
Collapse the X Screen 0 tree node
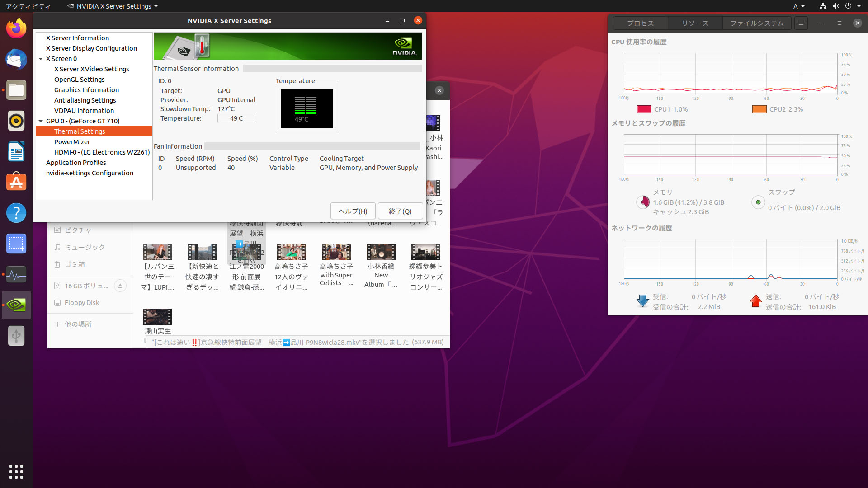coord(41,59)
